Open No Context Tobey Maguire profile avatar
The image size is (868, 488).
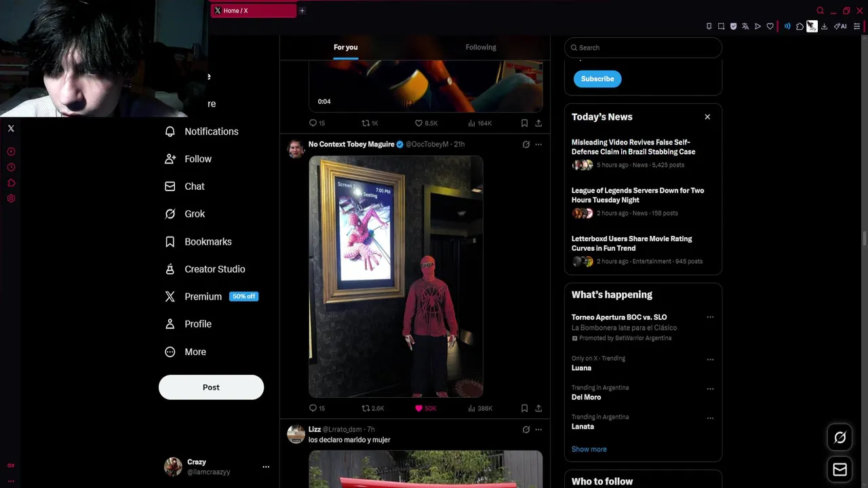(x=296, y=149)
